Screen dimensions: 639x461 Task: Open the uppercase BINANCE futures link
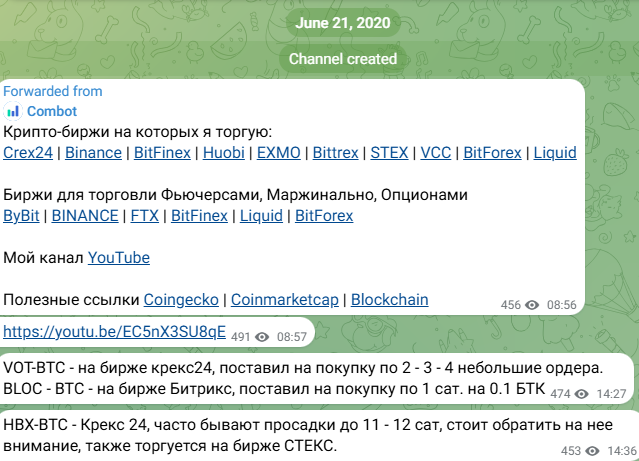[x=85, y=216]
